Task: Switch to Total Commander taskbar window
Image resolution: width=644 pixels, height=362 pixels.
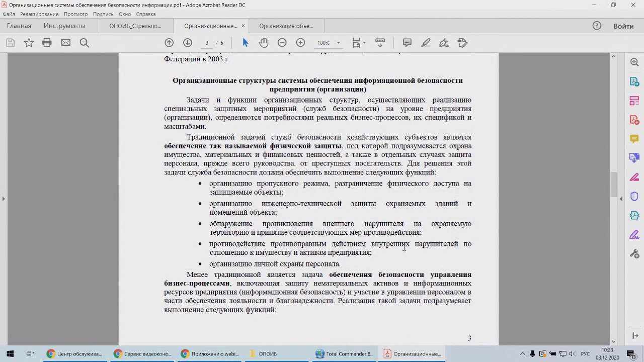Action: (x=345, y=353)
